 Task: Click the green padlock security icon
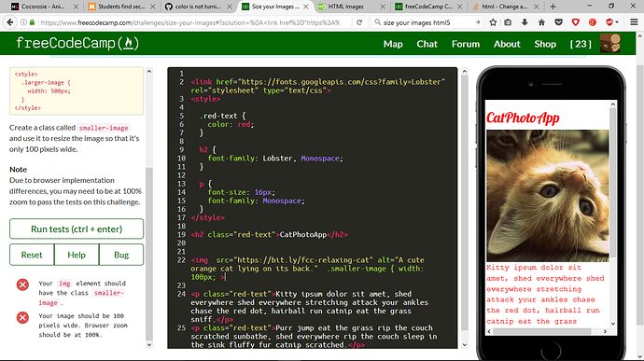(32, 22)
